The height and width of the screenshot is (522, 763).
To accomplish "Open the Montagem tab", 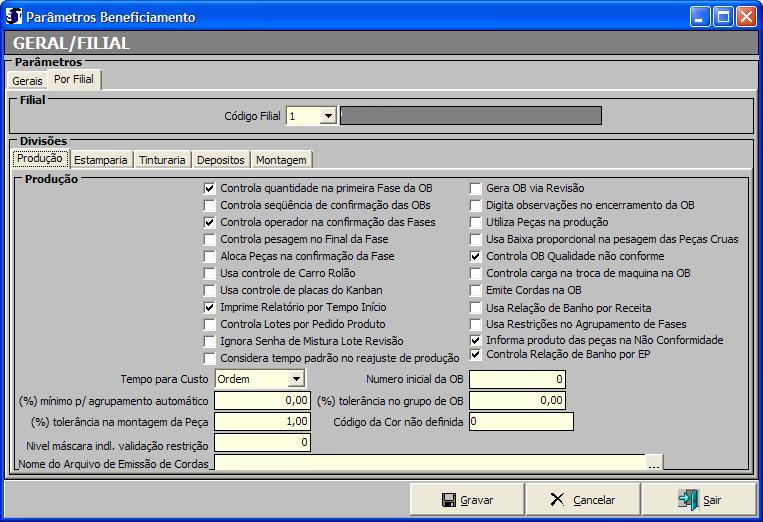I will [281, 160].
